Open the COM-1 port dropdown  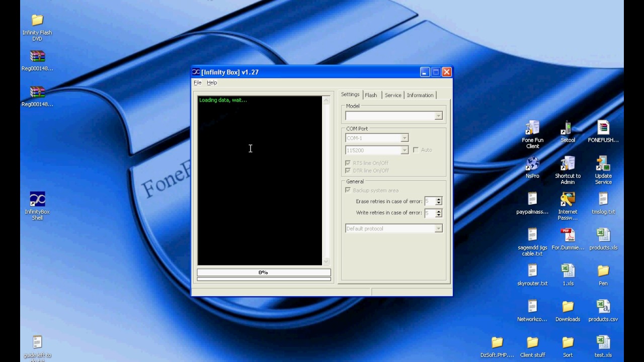pos(404,138)
